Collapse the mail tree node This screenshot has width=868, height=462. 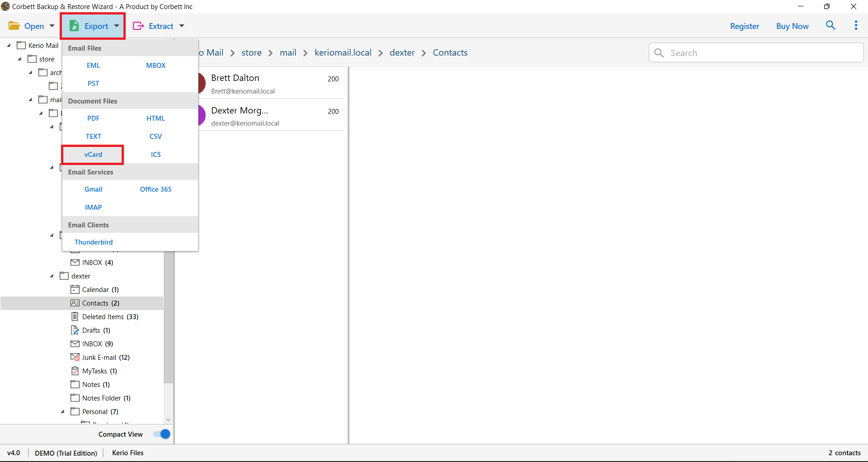(31, 99)
